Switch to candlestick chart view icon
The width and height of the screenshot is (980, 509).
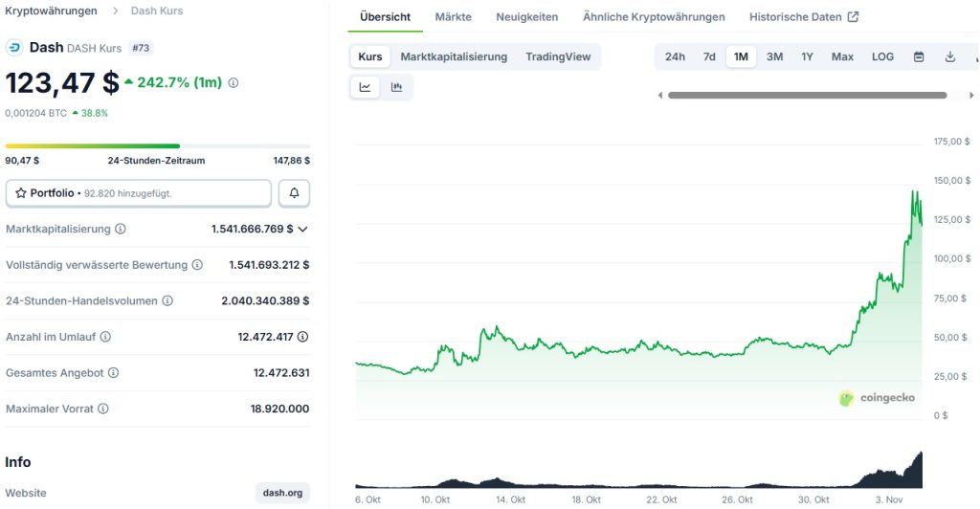pos(396,87)
